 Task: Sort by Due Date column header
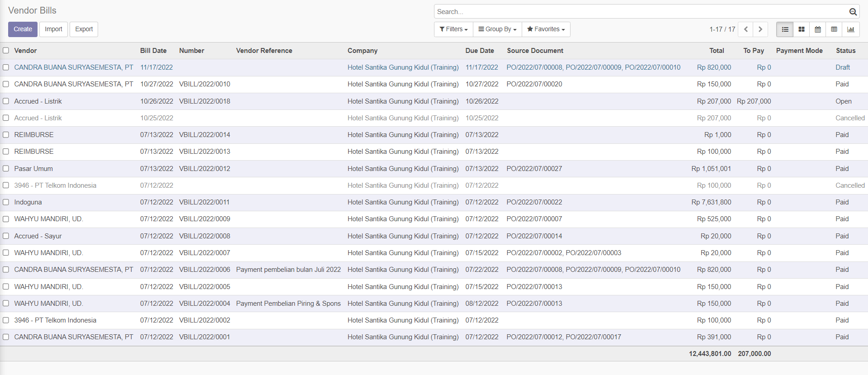coord(480,51)
